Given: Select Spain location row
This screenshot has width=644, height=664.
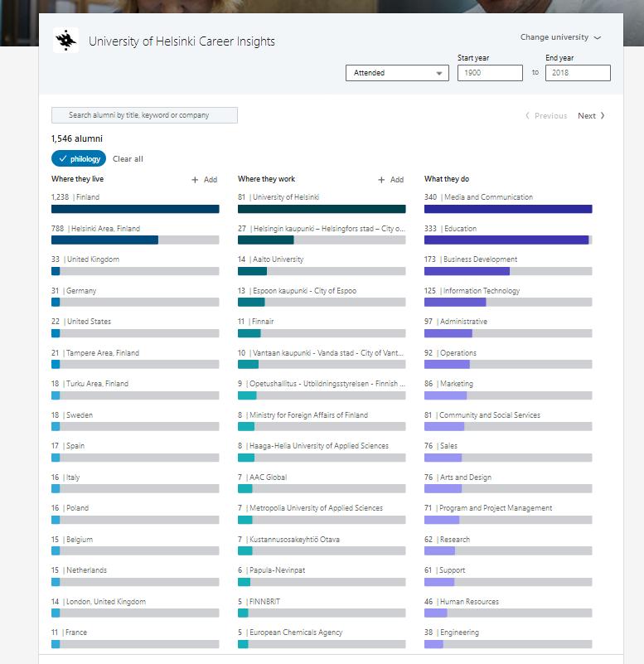Looking at the screenshot, I should (x=135, y=452).
